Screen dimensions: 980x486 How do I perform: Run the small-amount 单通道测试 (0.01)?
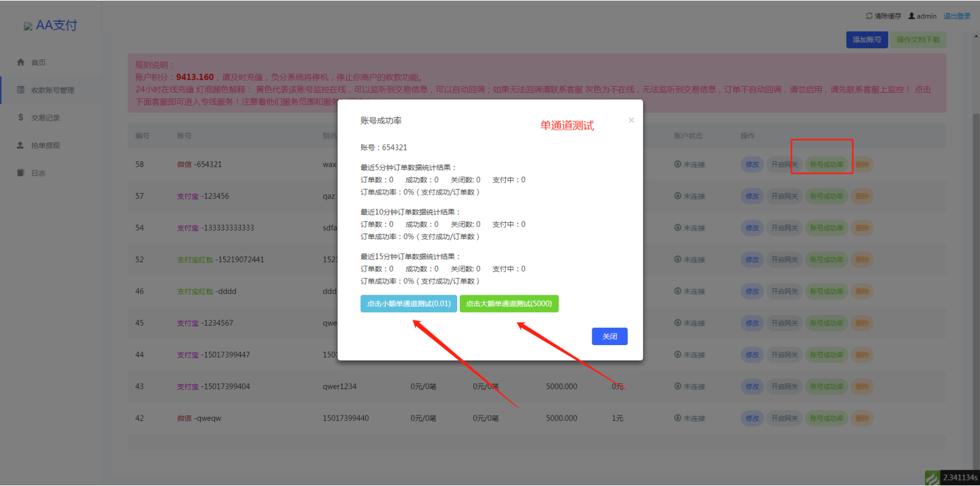[x=409, y=304]
